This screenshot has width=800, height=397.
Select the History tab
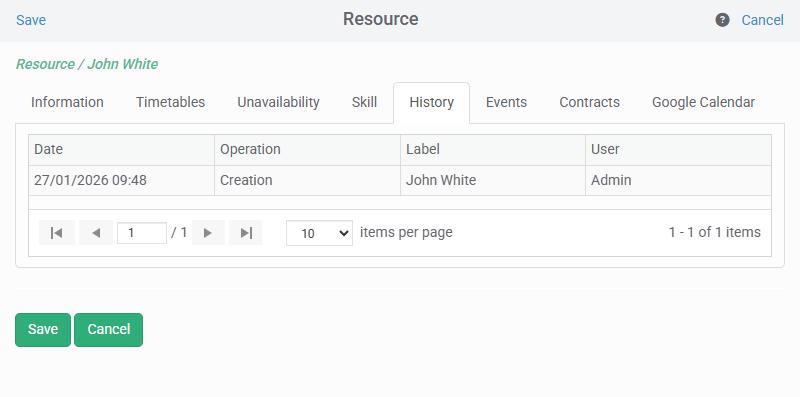(x=432, y=102)
